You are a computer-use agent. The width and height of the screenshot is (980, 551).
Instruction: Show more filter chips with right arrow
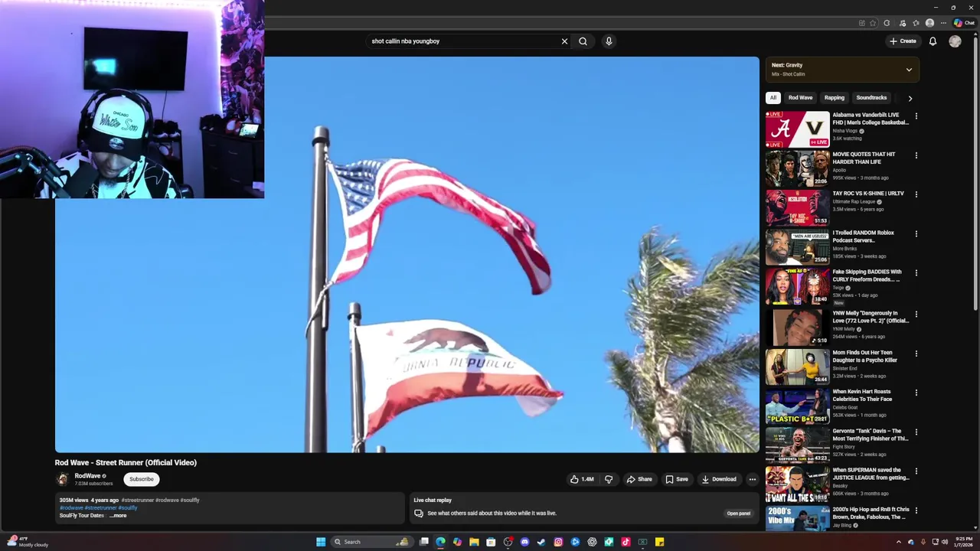click(910, 98)
